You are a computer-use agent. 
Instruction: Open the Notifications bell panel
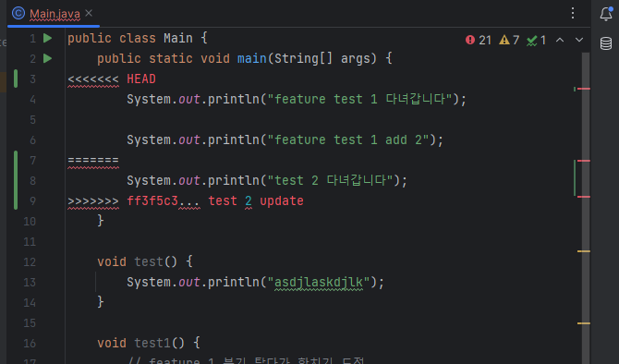click(606, 14)
